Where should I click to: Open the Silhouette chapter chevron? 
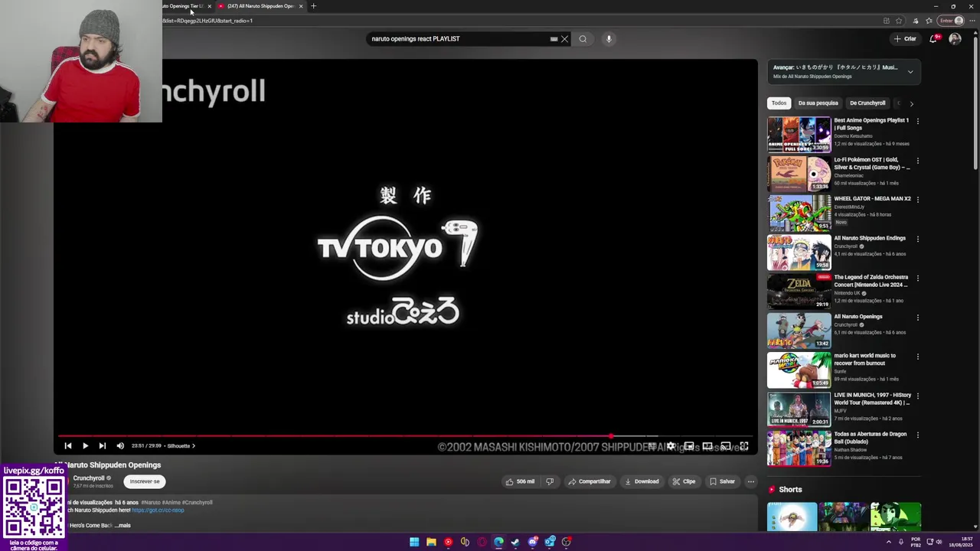tap(194, 445)
